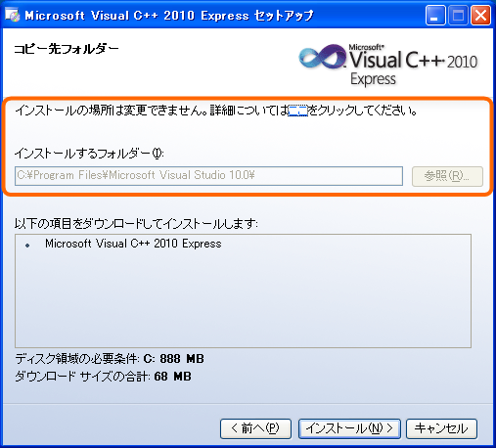Click the install folder path field
This screenshot has width=496, height=448.
click(208, 176)
